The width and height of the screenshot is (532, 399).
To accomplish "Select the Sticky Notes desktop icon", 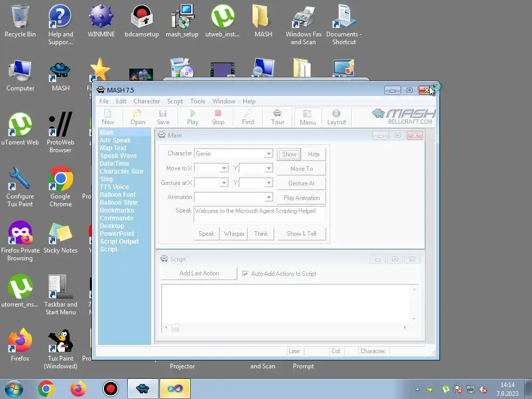I will click(x=60, y=237).
